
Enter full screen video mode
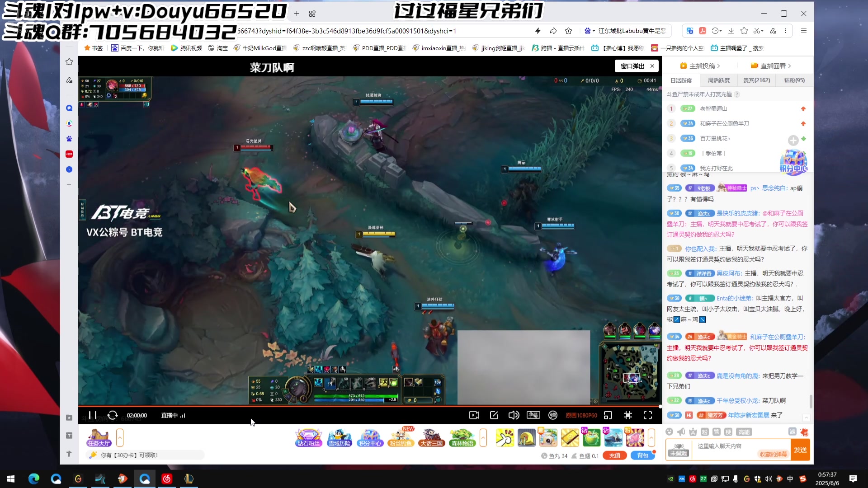tap(648, 415)
